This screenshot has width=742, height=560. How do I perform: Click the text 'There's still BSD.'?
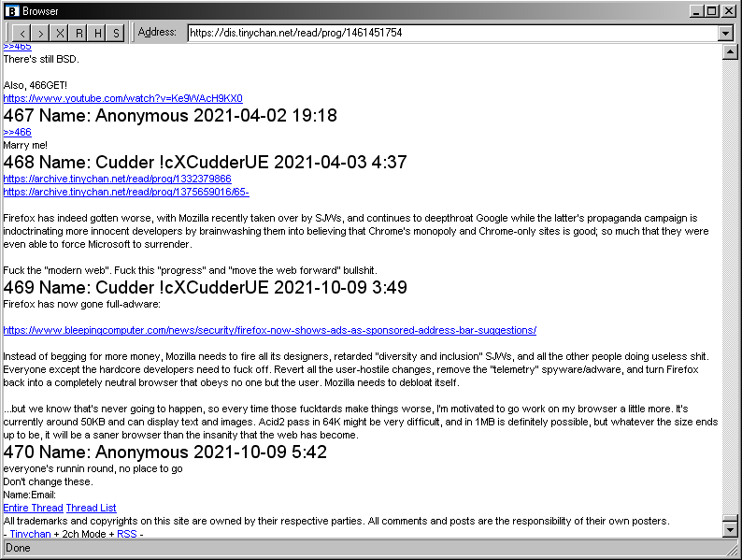tap(41, 59)
